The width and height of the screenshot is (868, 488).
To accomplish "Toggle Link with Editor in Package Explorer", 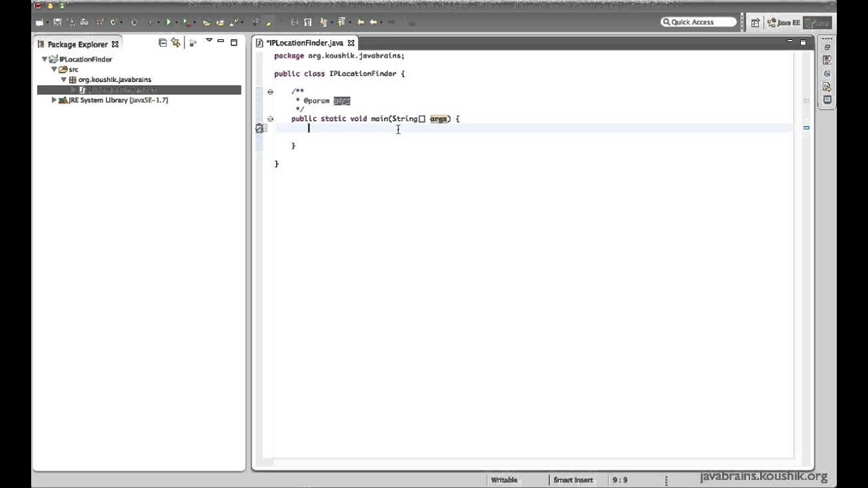I will tap(176, 43).
